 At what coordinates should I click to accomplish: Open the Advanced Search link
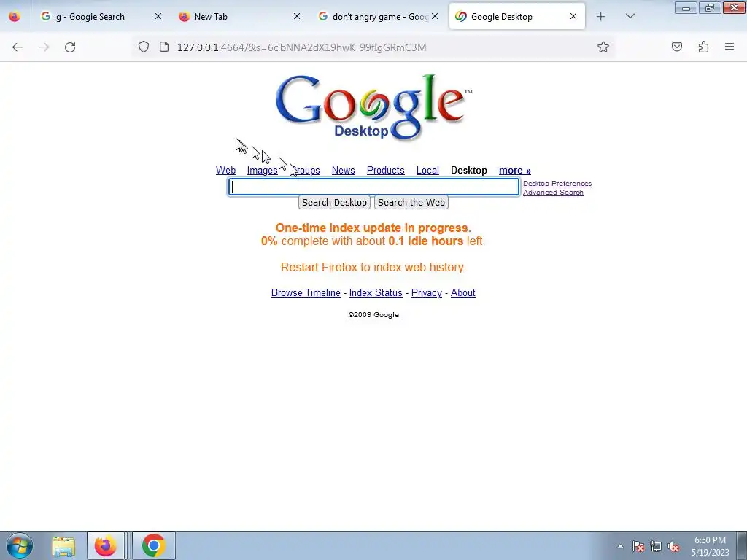point(553,192)
